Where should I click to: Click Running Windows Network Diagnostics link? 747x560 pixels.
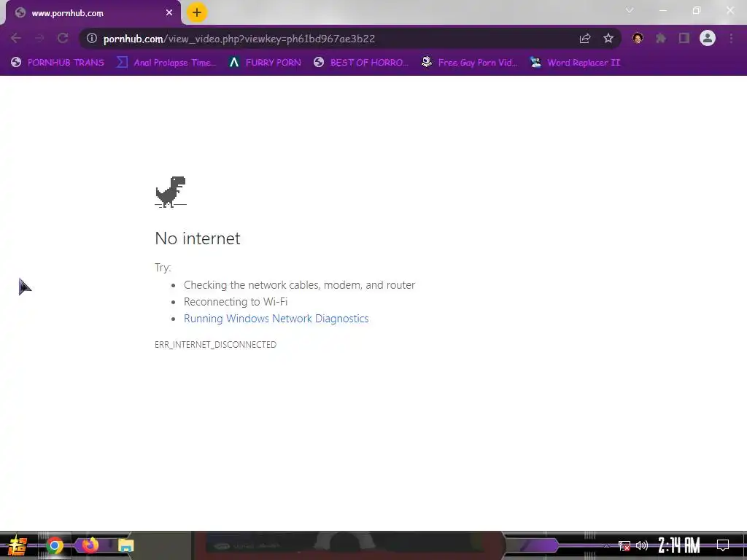(x=276, y=319)
